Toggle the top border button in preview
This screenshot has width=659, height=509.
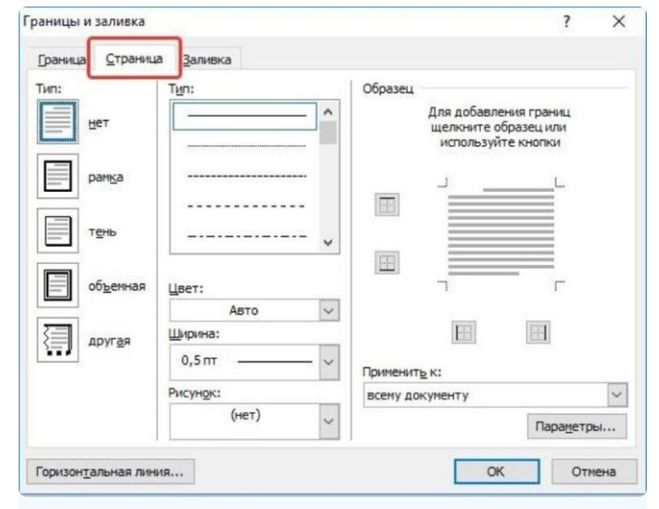coord(386,205)
